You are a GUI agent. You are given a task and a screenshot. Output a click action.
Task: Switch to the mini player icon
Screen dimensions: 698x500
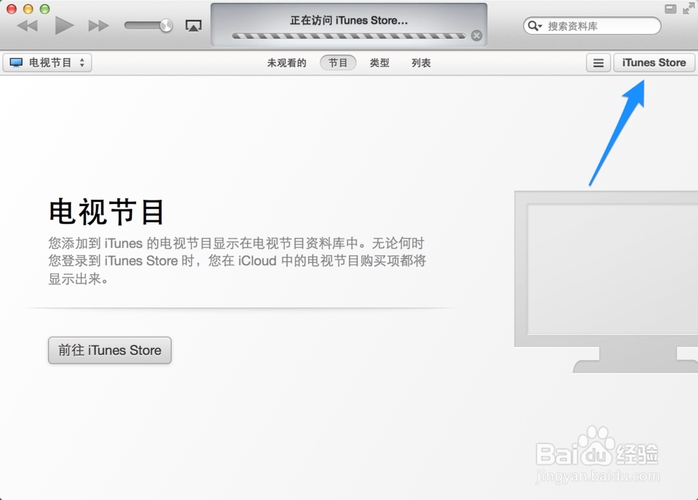670,8
